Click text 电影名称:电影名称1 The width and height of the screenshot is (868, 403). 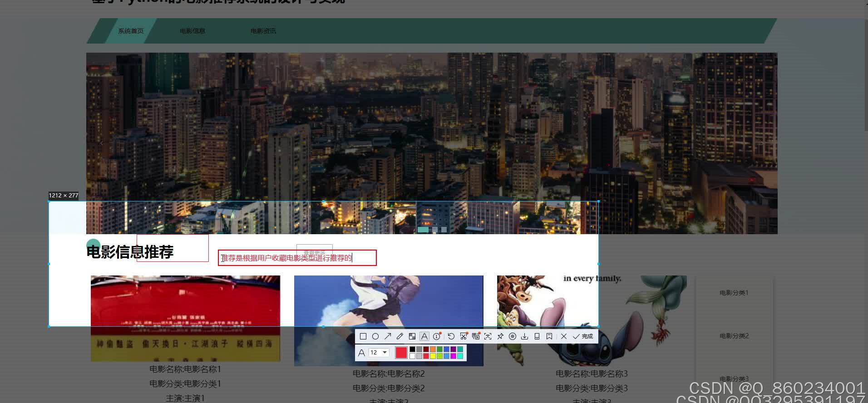[185, 369]
